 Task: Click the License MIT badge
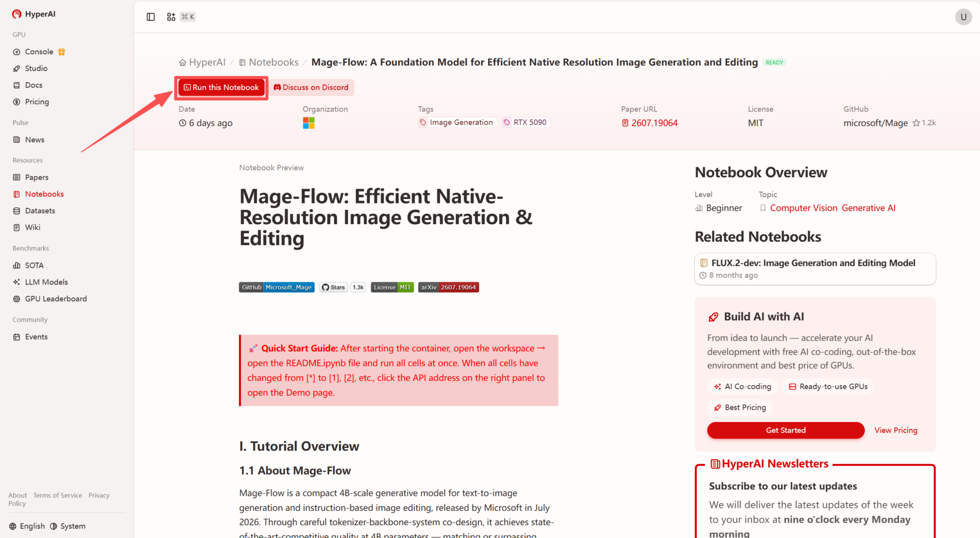392,287
